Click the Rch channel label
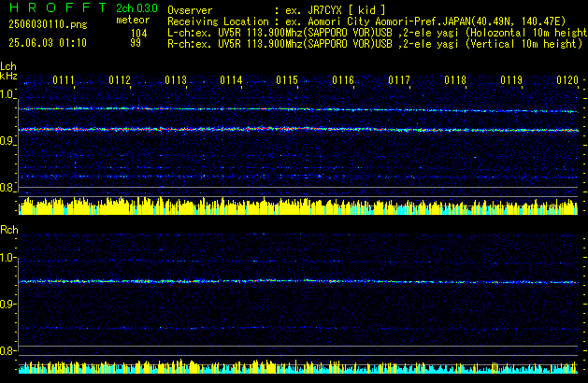The width and height of the screenshot is (588, 383). coord(9,230)
